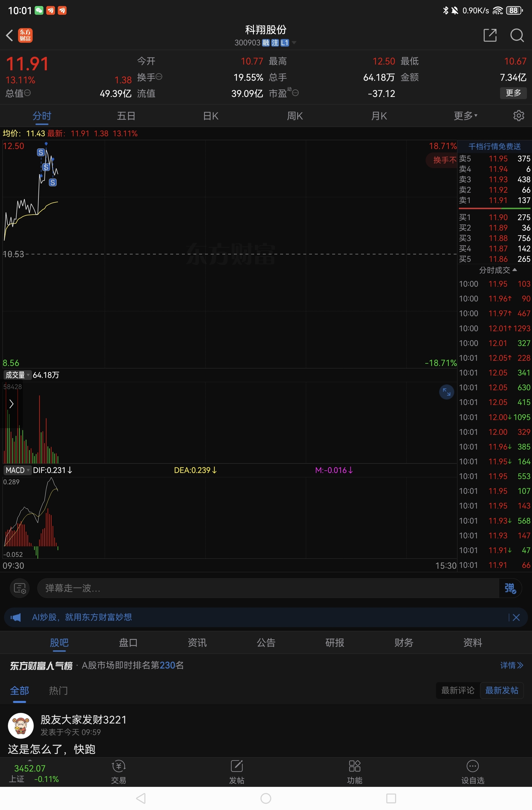Switch to the 周K chart tab
The image size is (532, 810).
click(295, 116)
